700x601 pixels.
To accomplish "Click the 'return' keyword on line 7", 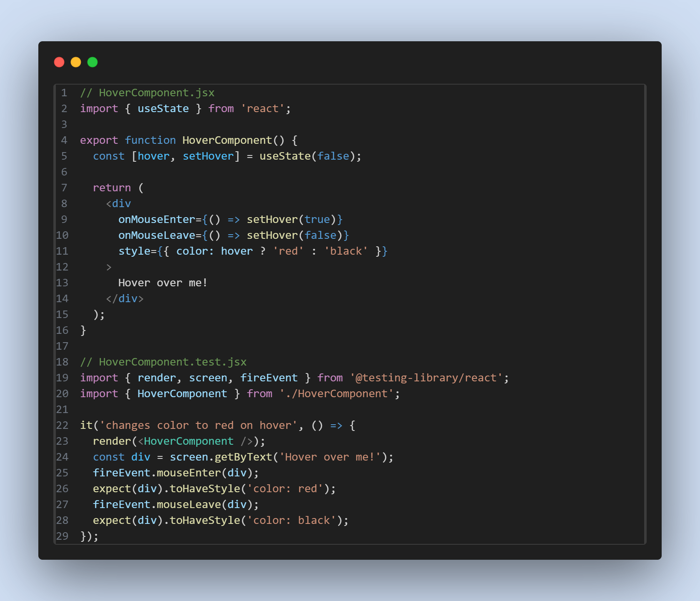I will click(112, 188).
